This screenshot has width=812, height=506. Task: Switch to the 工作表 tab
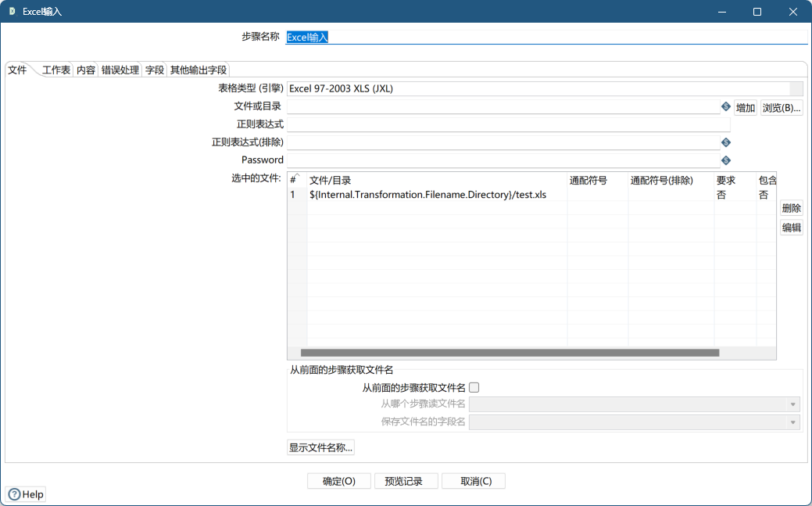(56, 70)
